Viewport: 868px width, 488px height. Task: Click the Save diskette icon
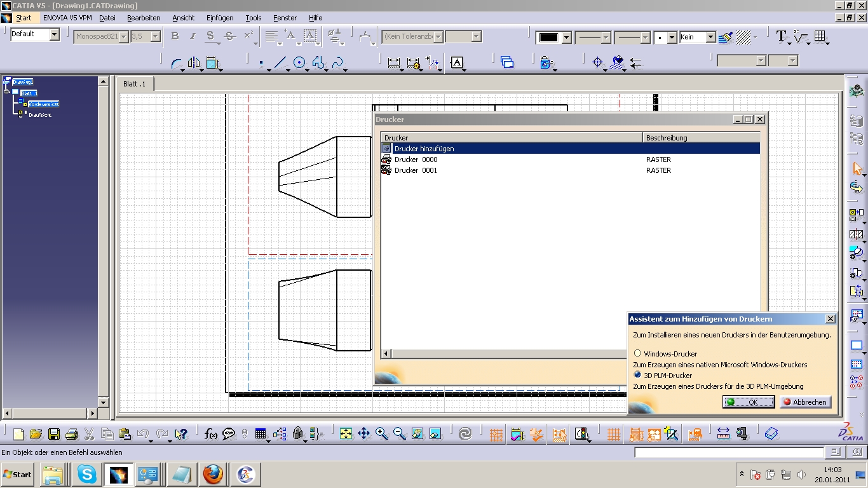(54, 434)
